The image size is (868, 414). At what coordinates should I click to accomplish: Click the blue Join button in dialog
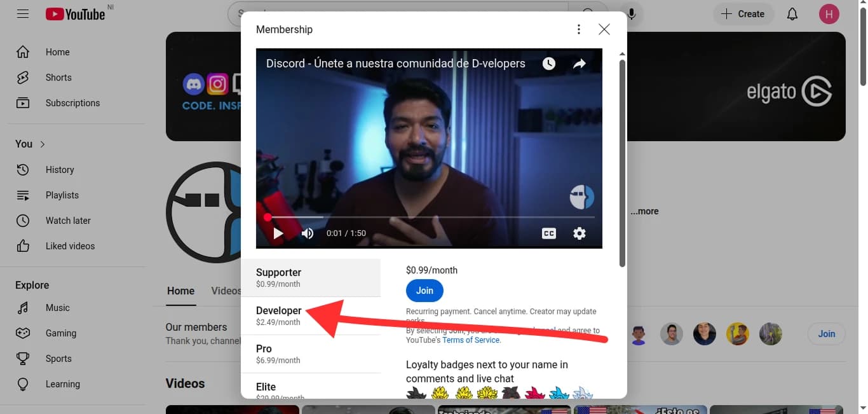point(424,291)
